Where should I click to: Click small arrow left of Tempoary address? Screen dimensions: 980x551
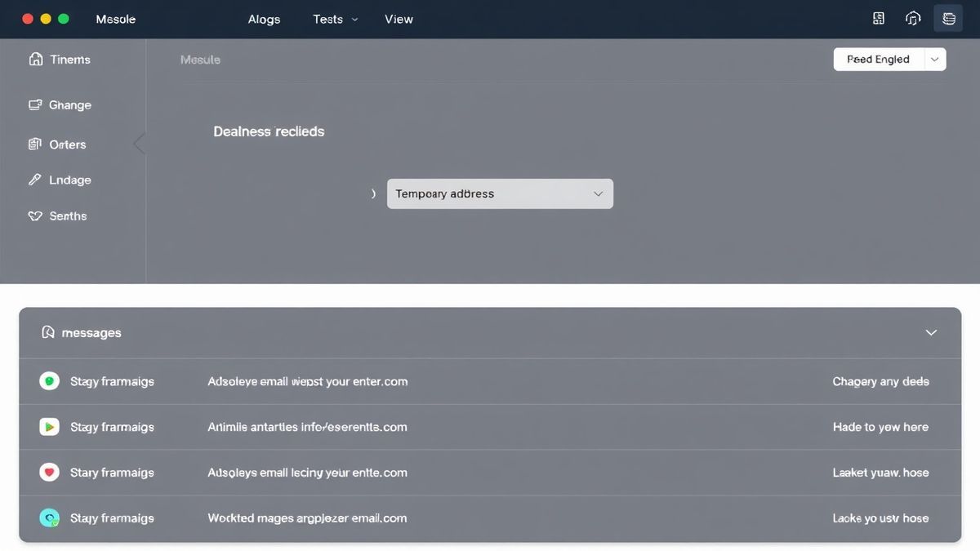coord(373,194)
